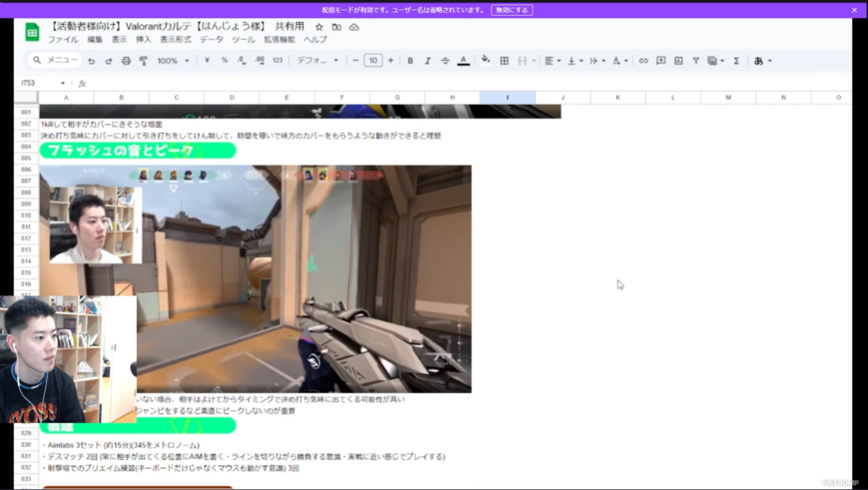Open text rotation dropdown
Viewport: 868px width, 490px height.
pyautogui.click(x=620, y=60)
